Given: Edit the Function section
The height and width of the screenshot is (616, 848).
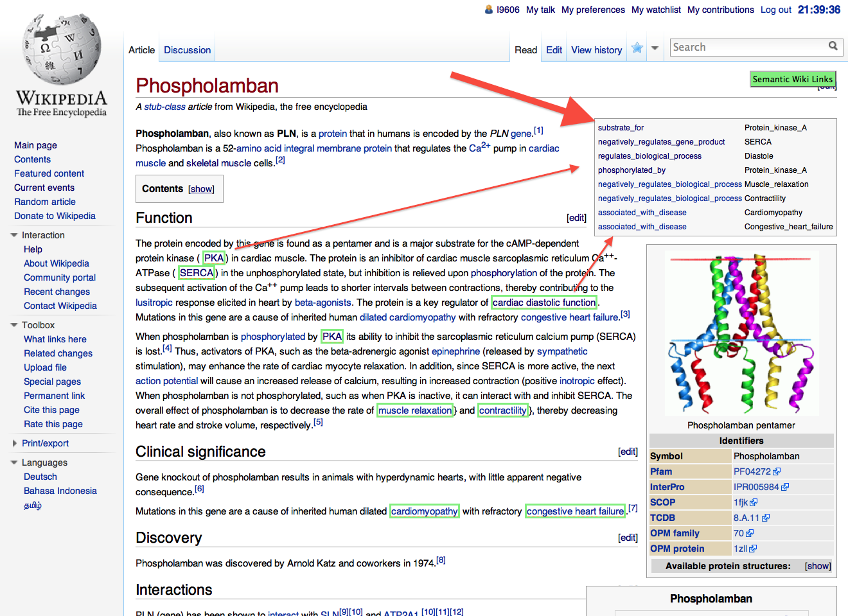Looking at the screenshot, I should pyautogui.click(x=576, y=218).
